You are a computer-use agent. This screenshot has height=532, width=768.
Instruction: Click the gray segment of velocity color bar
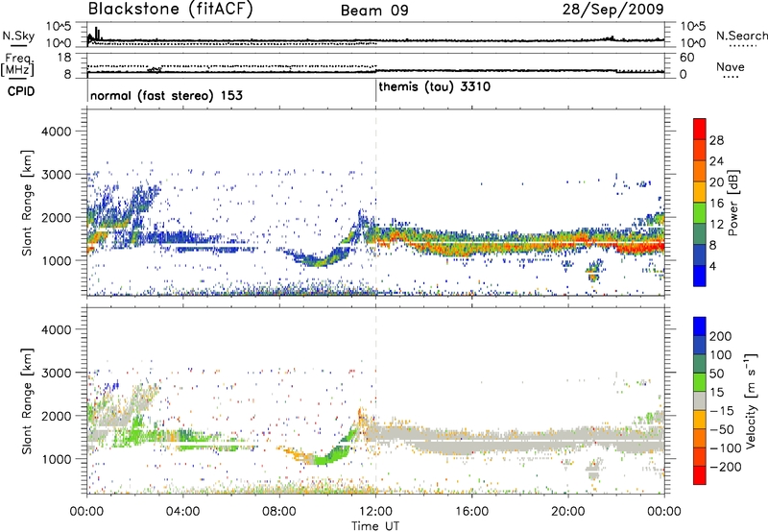click(700, 401)
